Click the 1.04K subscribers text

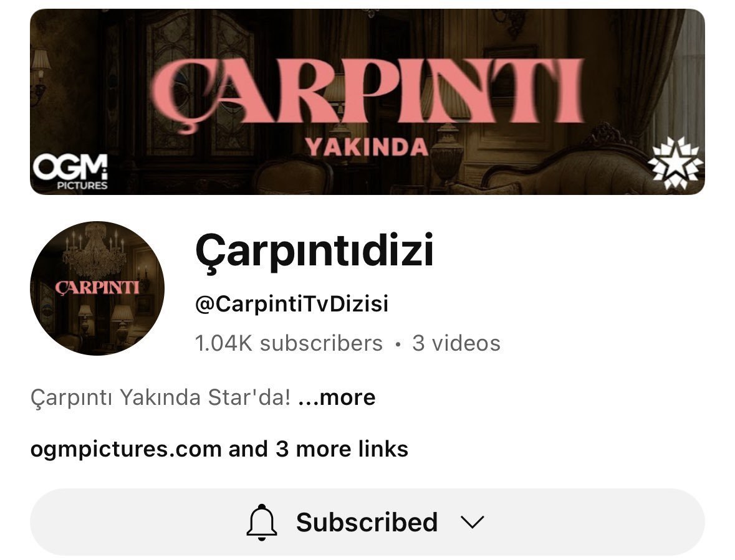click(x=289, y=343)
